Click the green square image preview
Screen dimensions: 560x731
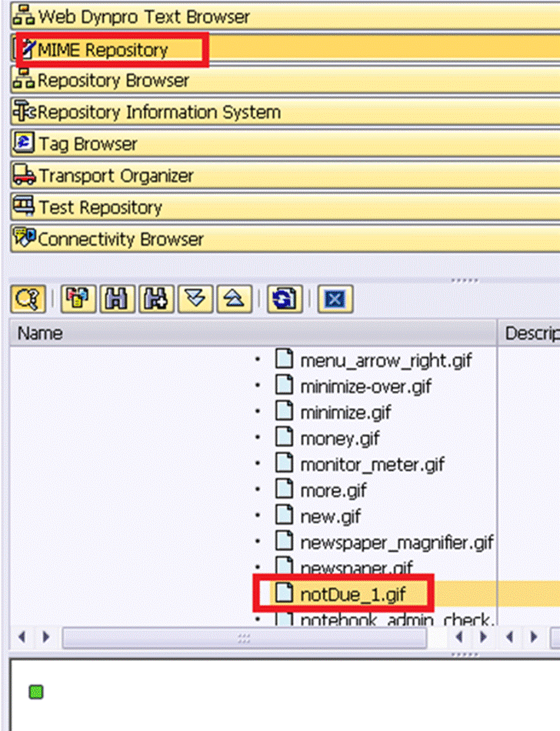pos(36,692)
